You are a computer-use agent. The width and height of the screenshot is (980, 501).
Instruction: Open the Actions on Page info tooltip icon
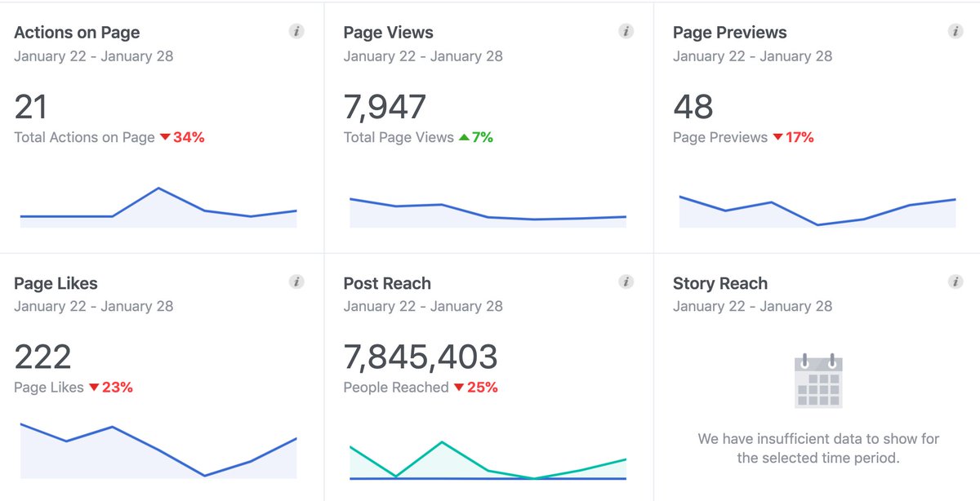coord(296,30)
